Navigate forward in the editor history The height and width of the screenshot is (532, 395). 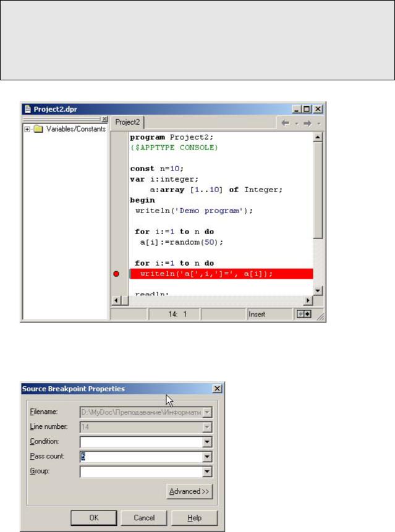307,123
